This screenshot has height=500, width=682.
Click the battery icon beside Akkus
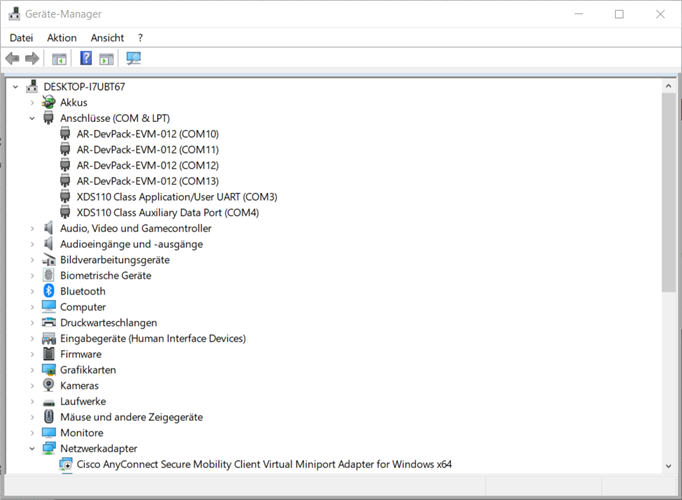coord(49,102)
